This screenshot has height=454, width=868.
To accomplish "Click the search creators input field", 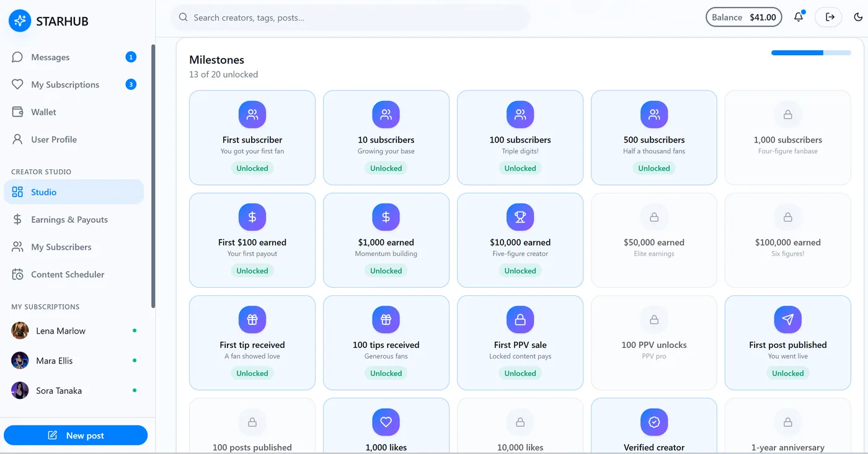I will (x=350, y=17).
